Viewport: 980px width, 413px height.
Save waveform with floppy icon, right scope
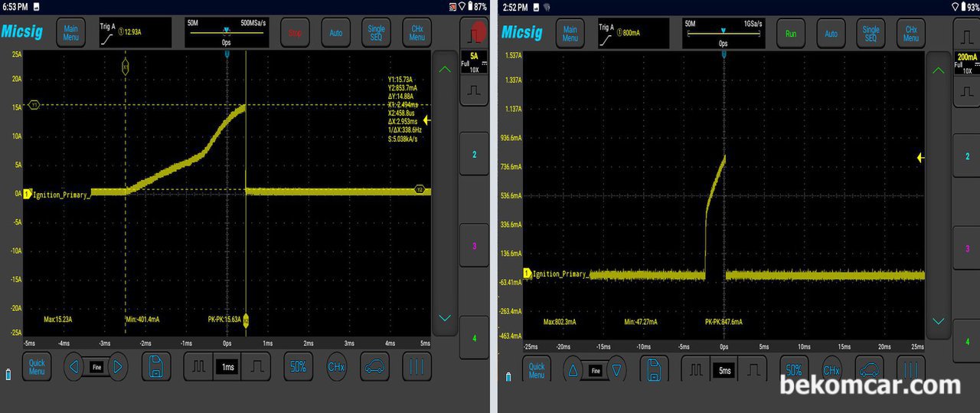(655, 370)
